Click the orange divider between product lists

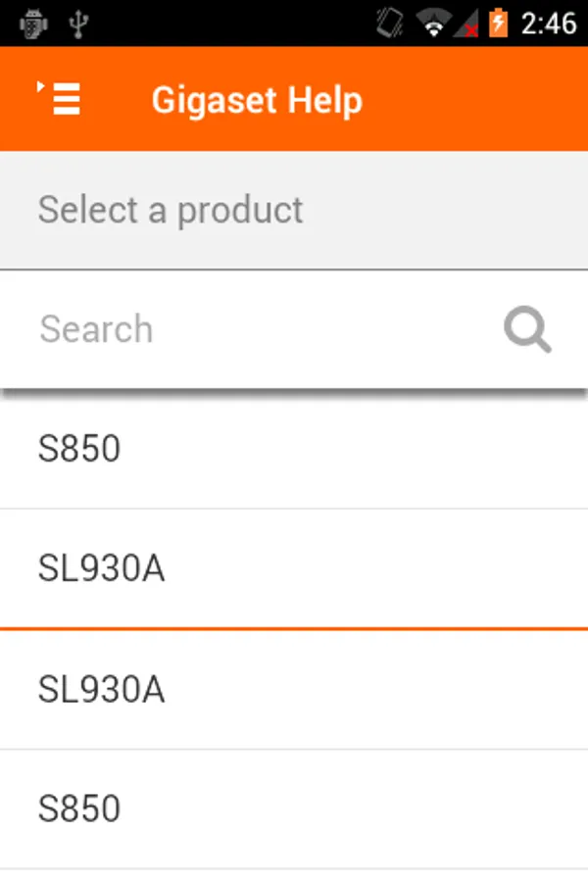[294, 628]
